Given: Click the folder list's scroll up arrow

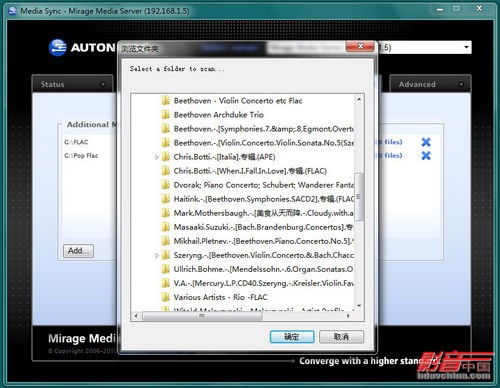Looking at the screenshot, I should pyautogui.click(x=359, y=99).
